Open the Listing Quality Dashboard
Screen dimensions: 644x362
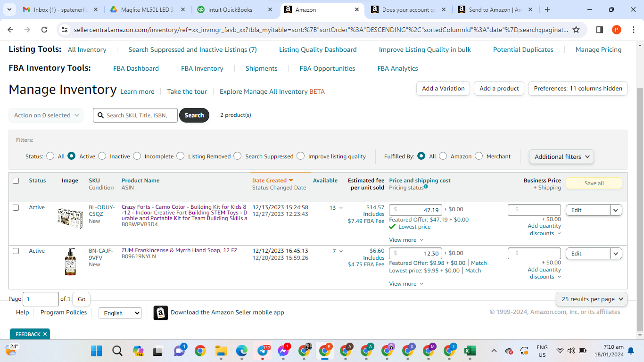pos(318,49)
